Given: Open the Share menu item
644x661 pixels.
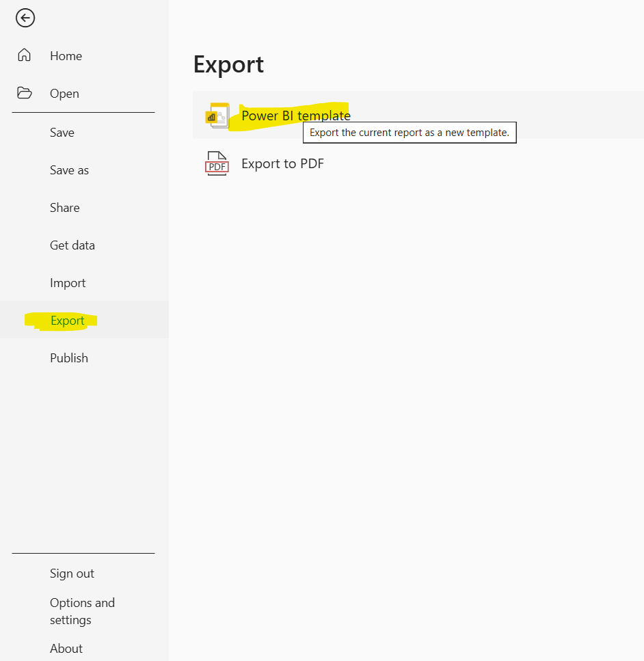Looking at the screenshot, I should (x=65, y=208).
